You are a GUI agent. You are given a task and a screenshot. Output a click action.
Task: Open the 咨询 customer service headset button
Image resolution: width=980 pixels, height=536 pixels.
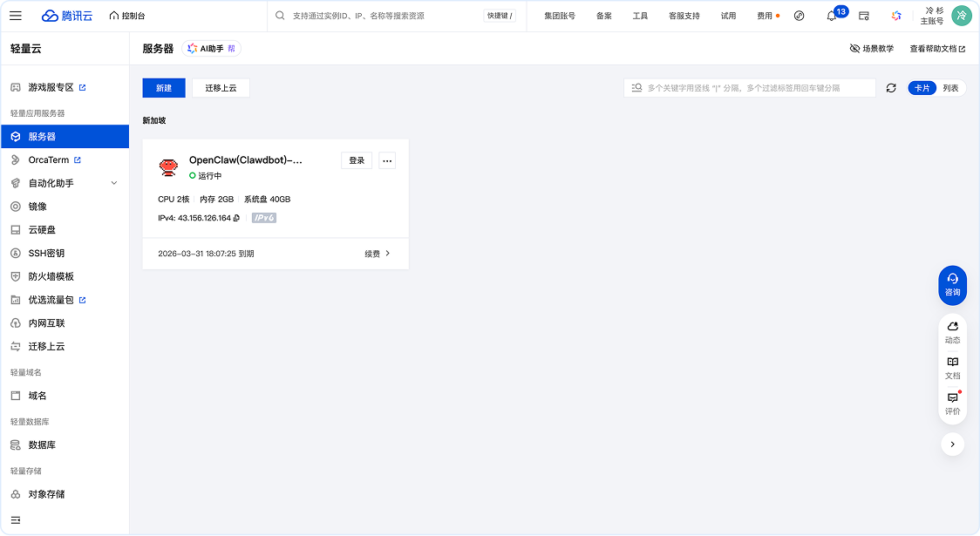[952, 284]
